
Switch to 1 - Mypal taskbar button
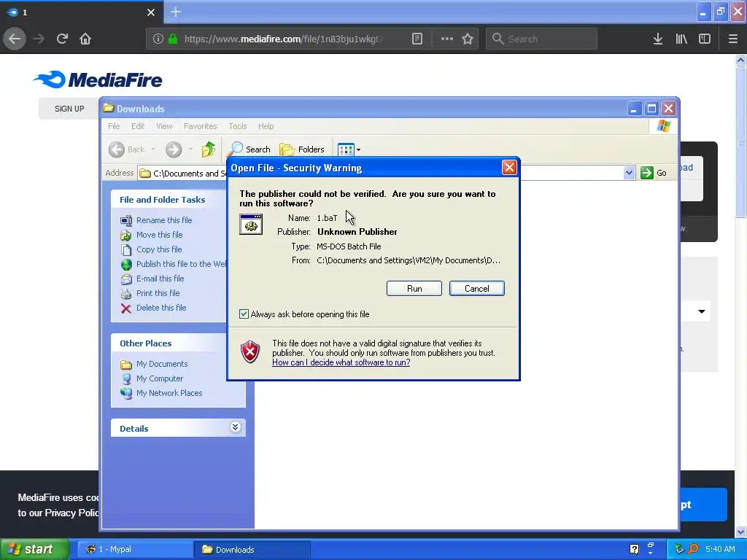point(133,549)
